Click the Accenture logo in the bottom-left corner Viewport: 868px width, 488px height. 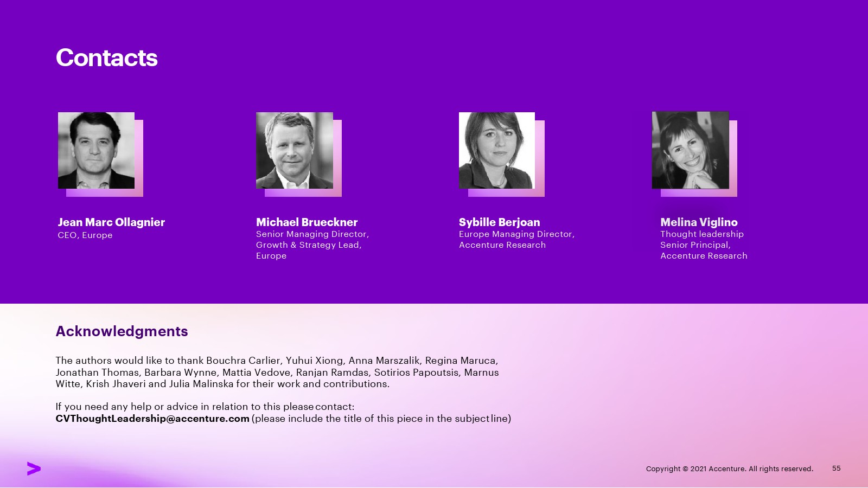click(x=34, y=468)
